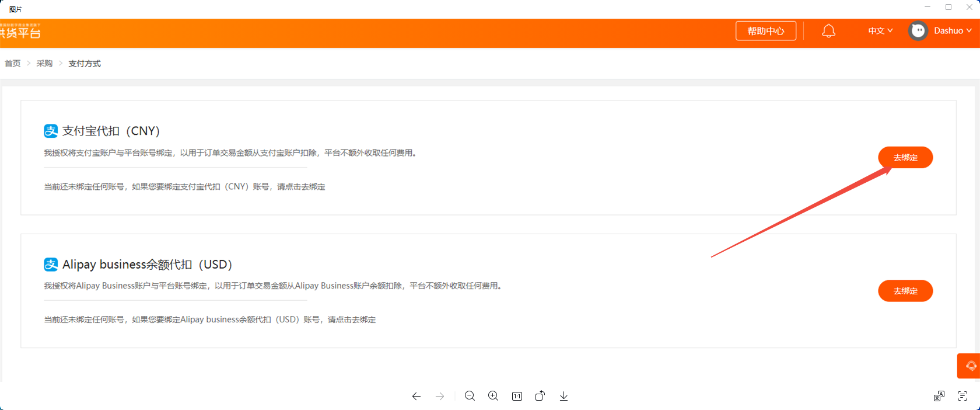The image size is (980, 410).
Task: Open the Dashuo account dropdown
Action: tap(953, 31)
